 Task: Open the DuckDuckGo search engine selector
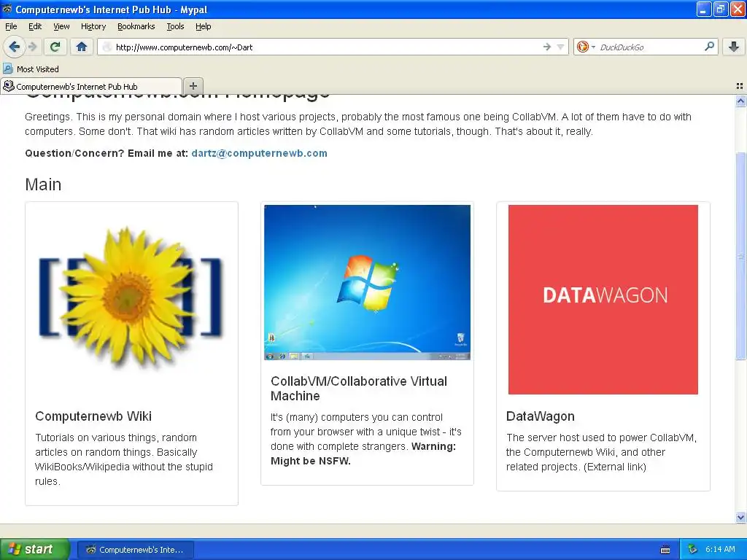(x=586, y=47)
